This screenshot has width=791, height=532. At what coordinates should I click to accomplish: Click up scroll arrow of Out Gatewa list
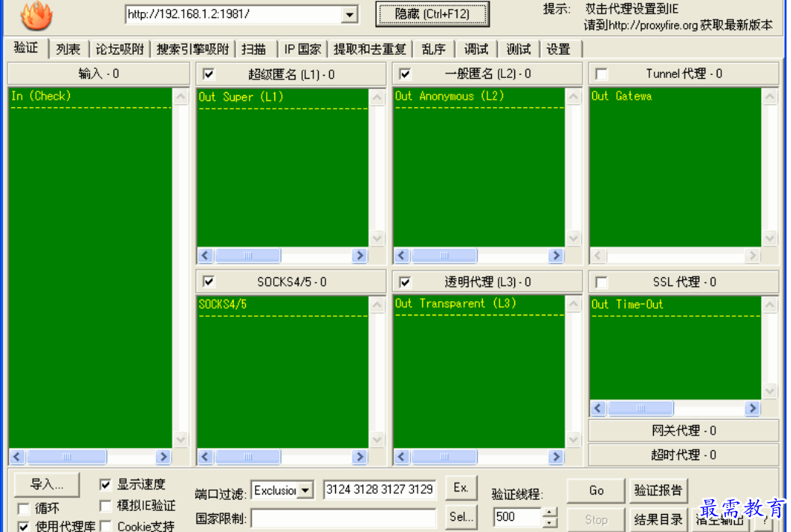pos(770,97)
